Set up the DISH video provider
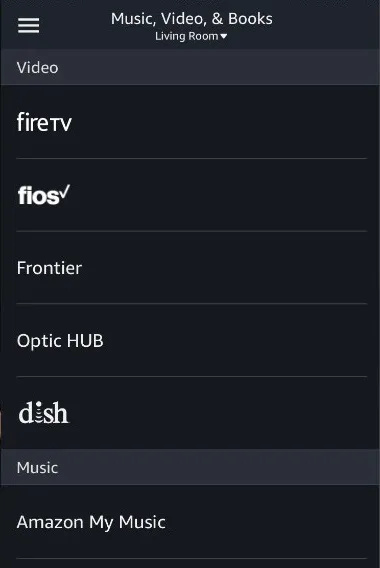The height and width of the screenshot is (568, 380). (x=192, y=413)
